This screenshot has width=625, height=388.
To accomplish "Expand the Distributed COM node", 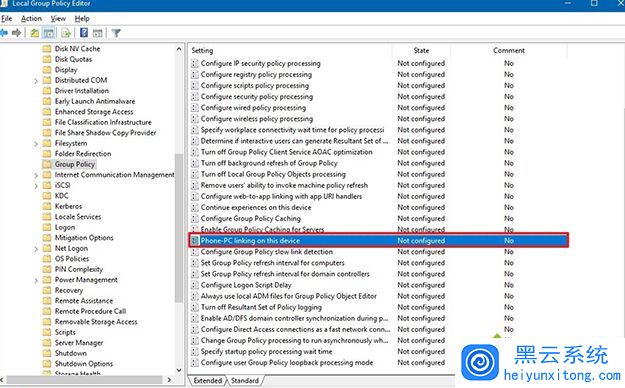I will click(x=36, y=81).
